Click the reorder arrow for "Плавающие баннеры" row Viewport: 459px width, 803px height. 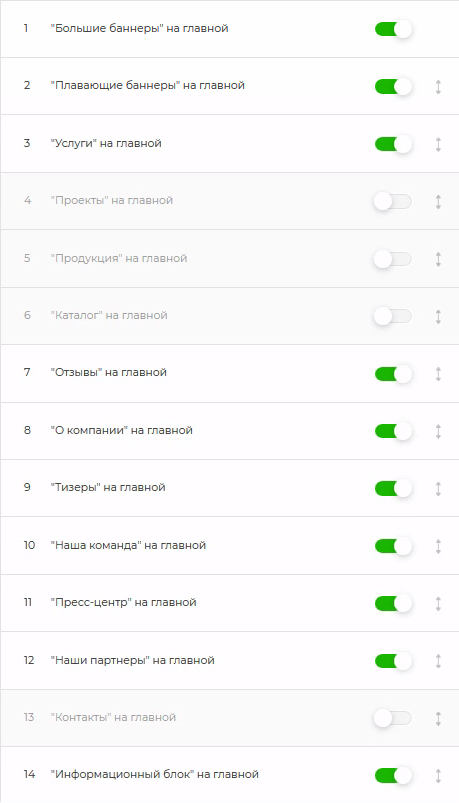[x=438, y=87]
